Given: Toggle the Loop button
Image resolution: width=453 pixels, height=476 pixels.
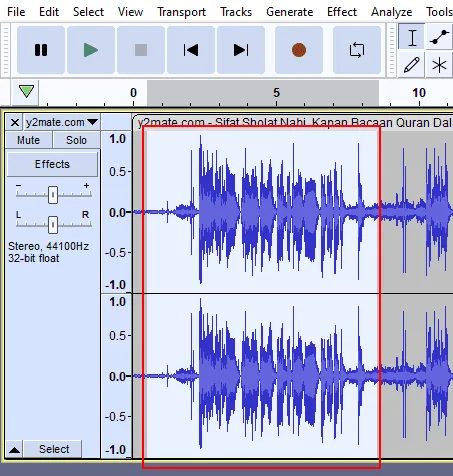Looking at the screenshot, I should (357, 50).
